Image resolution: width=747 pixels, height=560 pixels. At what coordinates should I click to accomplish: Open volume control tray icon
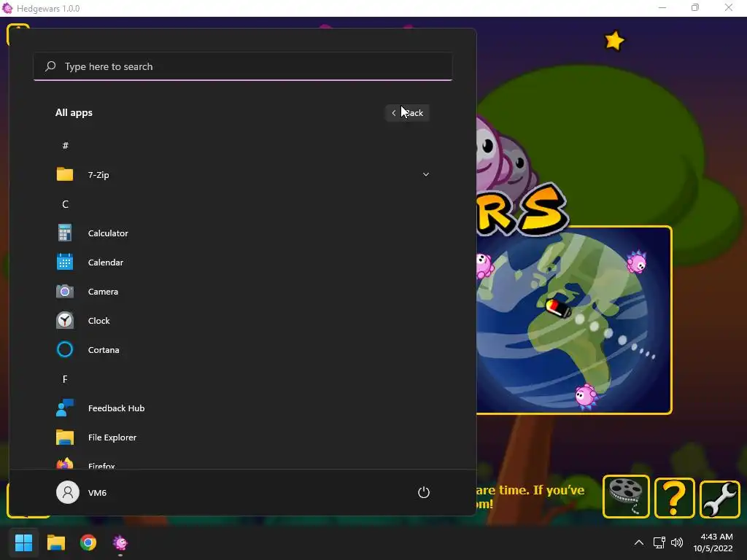[676, 542]
